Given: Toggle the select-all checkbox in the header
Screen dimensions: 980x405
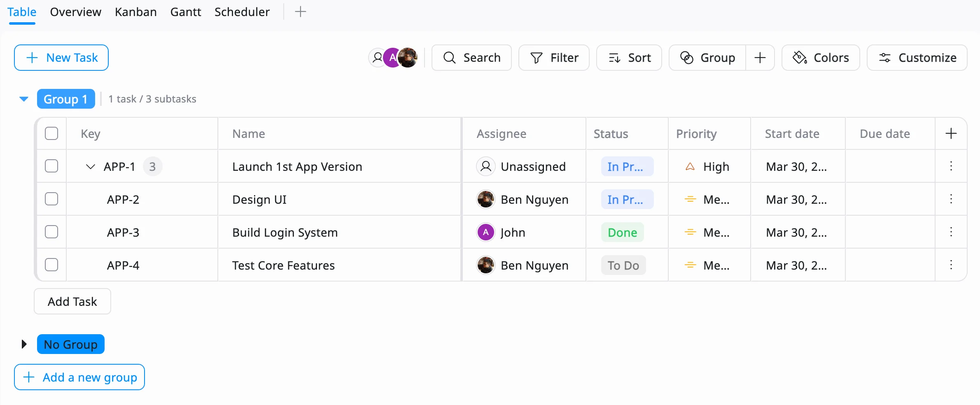Looking at the screenshot, I should coord(51,134).
